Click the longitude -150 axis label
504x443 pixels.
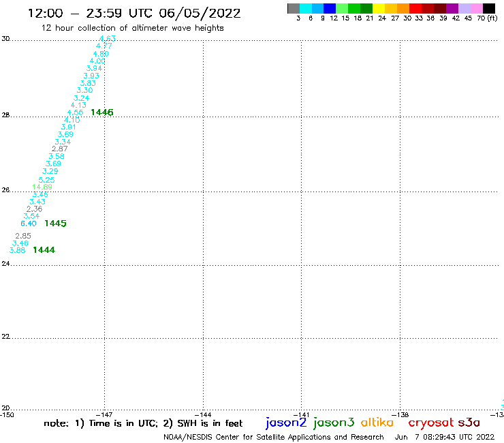point(7,415)
